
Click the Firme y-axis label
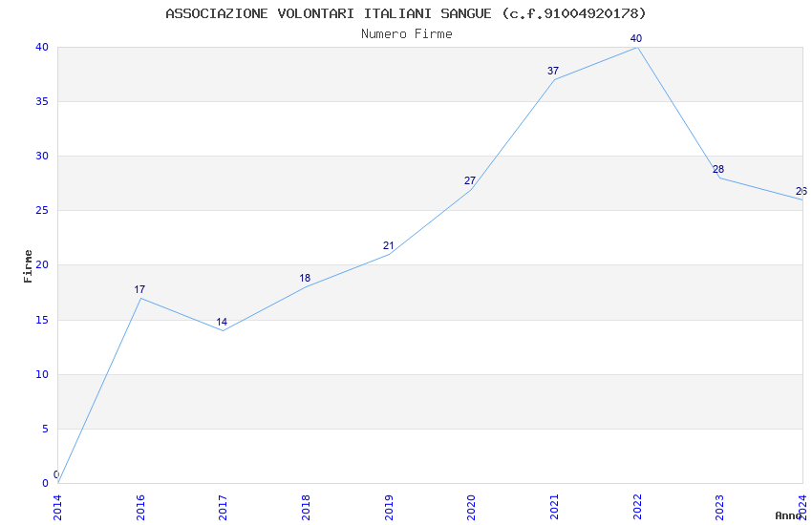point(28,266)
